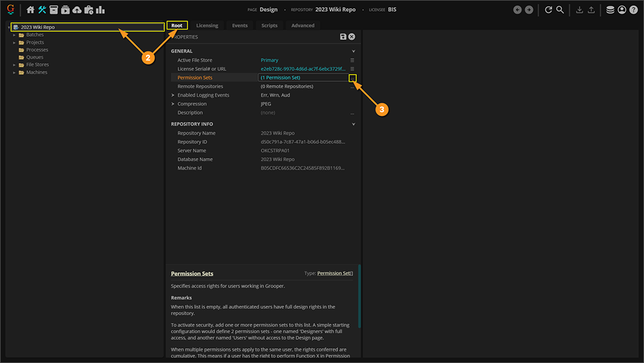Select the Queues folder in tree
This screenshot has height=363, width=644.
[x=35, y=57]
